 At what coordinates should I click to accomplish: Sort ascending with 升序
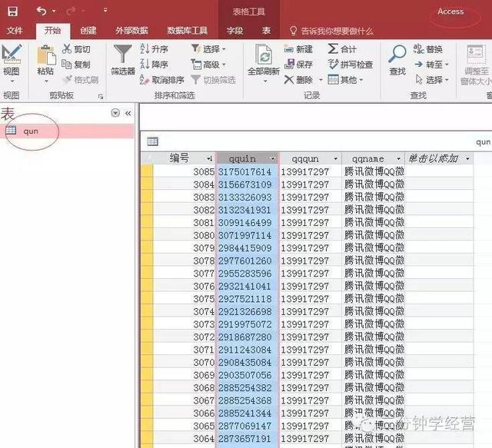pyautogui.click(x=154, y=49)
